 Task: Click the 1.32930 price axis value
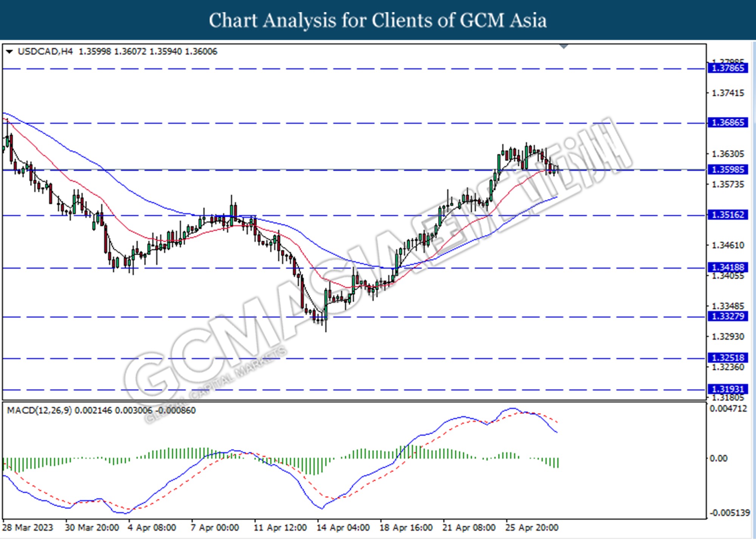(x=728, y=337)
